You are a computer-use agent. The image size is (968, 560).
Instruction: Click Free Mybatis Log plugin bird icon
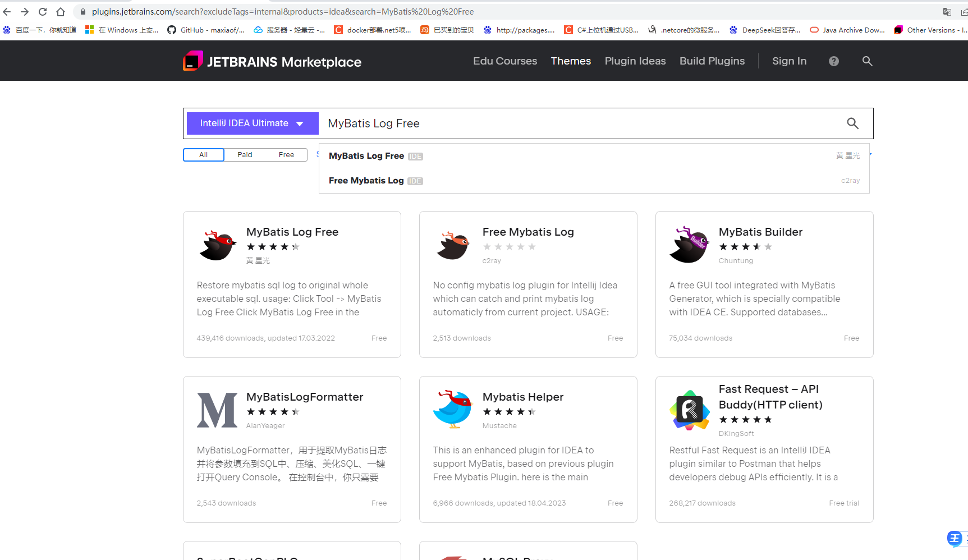453,246
